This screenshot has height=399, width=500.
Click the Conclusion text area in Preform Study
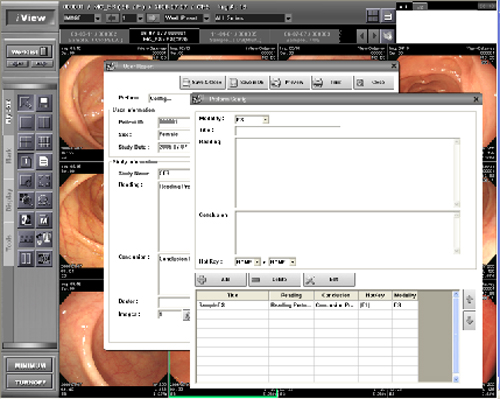click(x=345, y=233)
